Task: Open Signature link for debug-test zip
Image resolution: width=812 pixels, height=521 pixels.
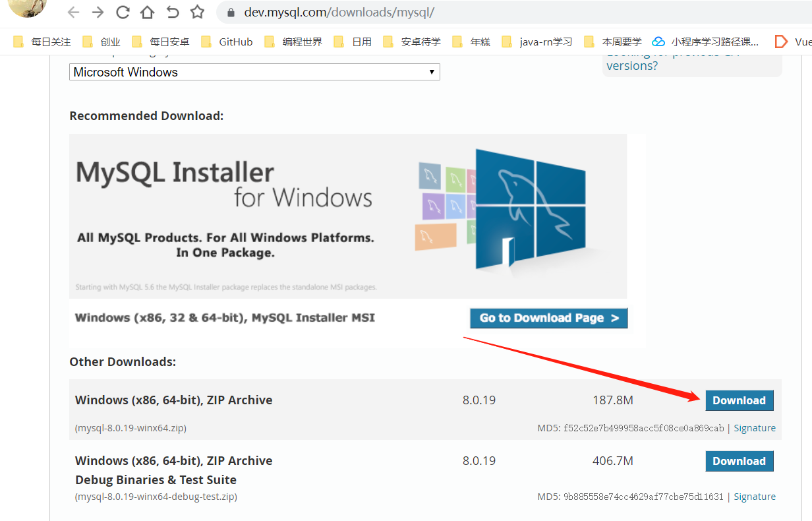Action: pos(755,497)
